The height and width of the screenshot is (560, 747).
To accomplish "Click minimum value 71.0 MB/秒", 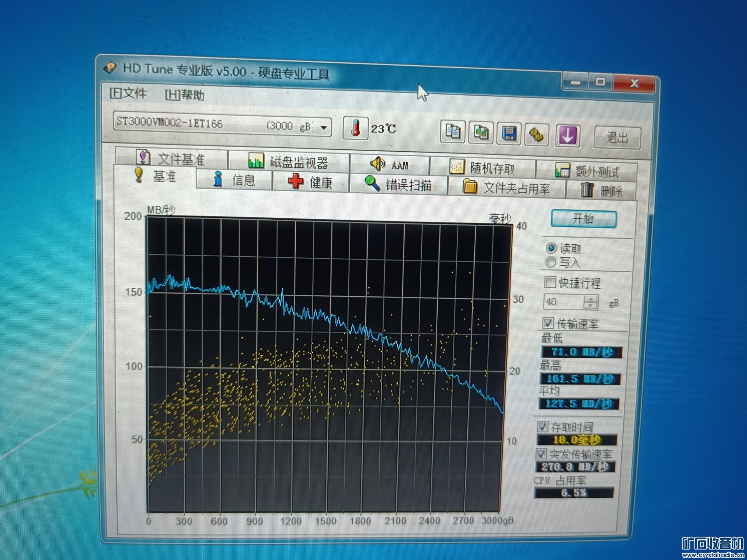I will 582,352.
